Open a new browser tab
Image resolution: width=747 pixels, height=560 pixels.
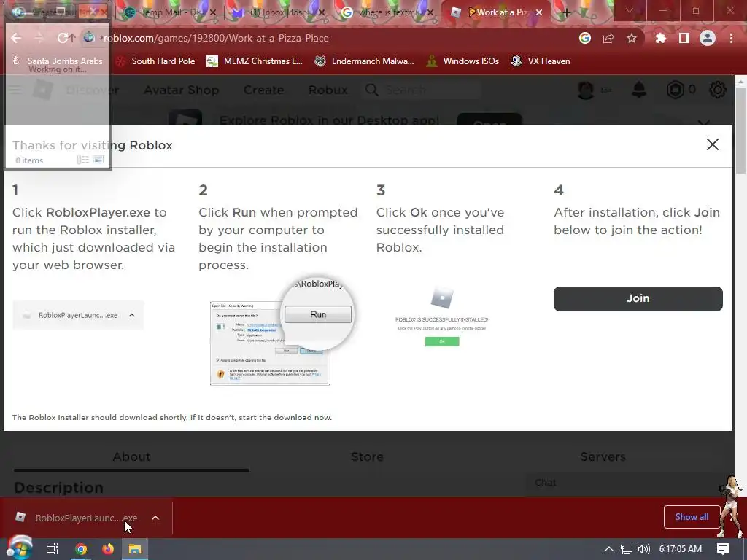click(x=566, y=12)
